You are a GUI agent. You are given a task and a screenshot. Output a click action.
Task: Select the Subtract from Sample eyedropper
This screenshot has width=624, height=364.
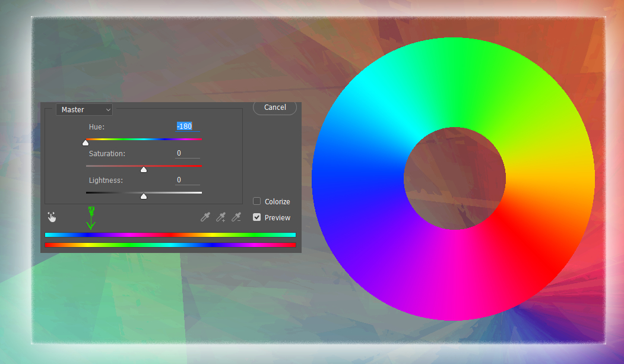(x=236, y=217)
